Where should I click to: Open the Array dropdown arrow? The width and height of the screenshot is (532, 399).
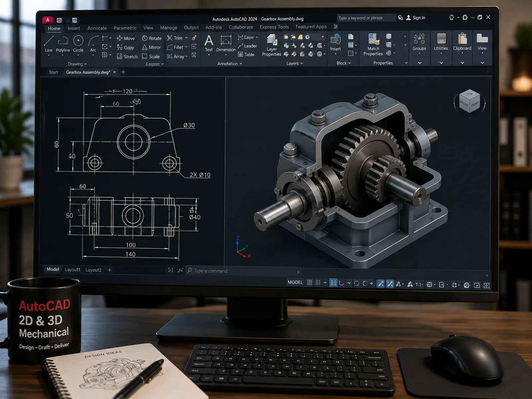(187, 57)
